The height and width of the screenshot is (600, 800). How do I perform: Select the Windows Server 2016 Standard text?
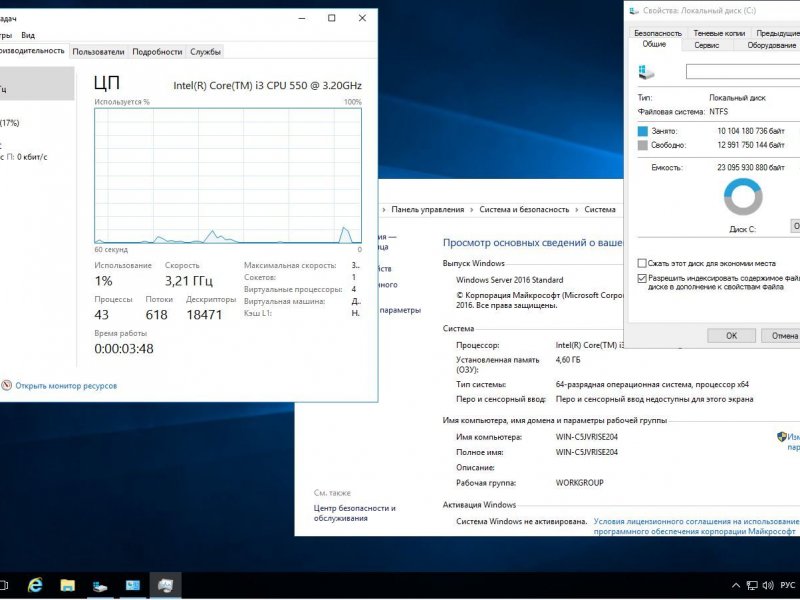click(509, 280)
